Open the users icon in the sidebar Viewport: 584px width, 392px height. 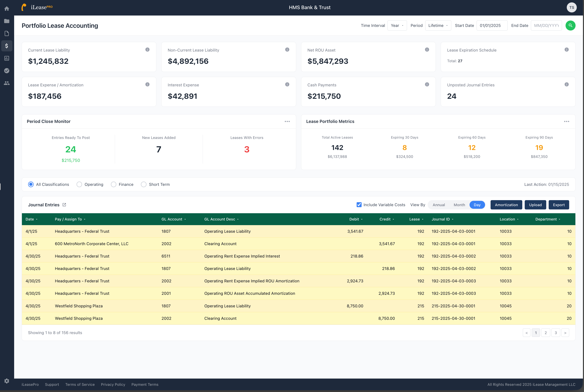(x=7, y=83)
